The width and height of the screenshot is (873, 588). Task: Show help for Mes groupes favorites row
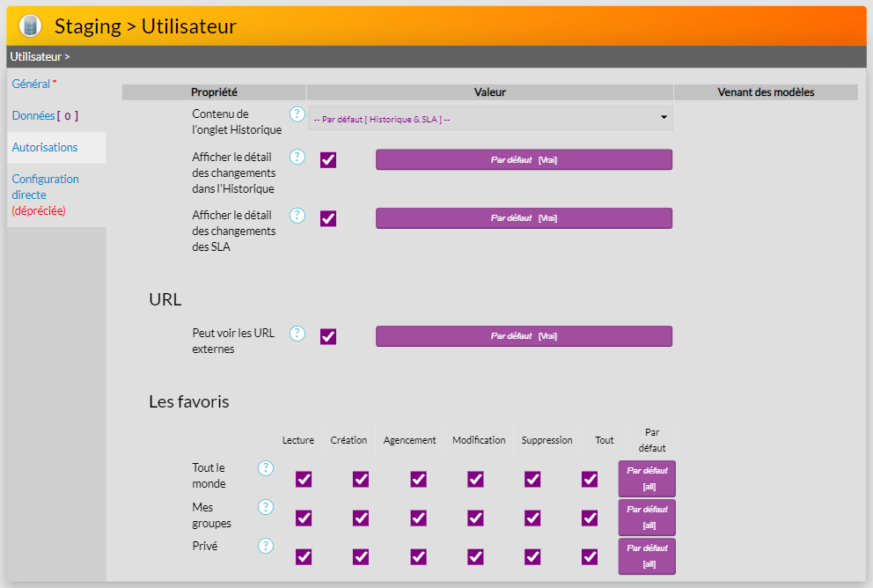tap(266, 507)
